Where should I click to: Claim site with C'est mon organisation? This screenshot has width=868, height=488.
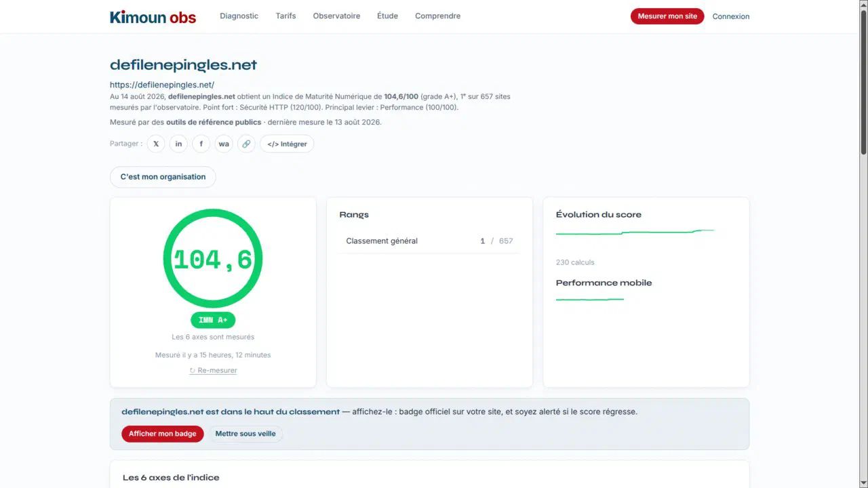pos(163,177)
